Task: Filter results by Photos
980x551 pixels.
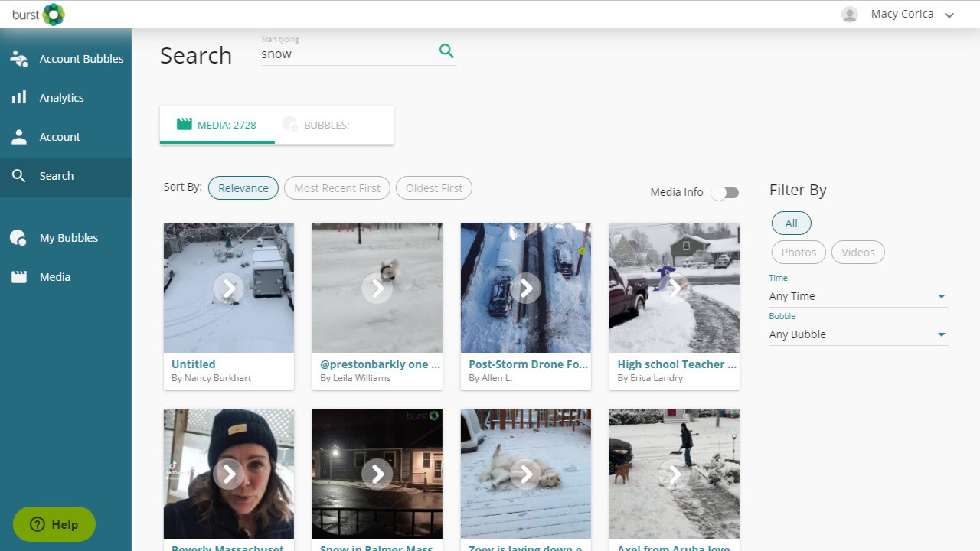Action: pos(799,253)
